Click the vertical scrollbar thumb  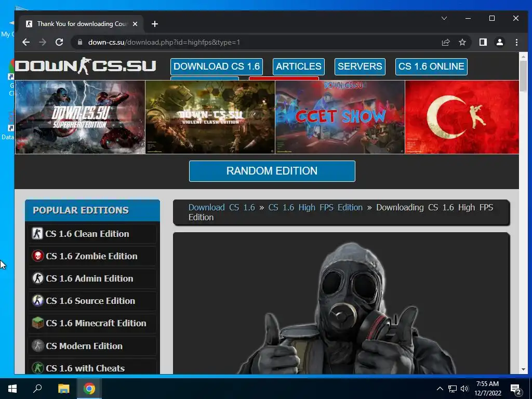pyautogui.click(x=523, y=76)
